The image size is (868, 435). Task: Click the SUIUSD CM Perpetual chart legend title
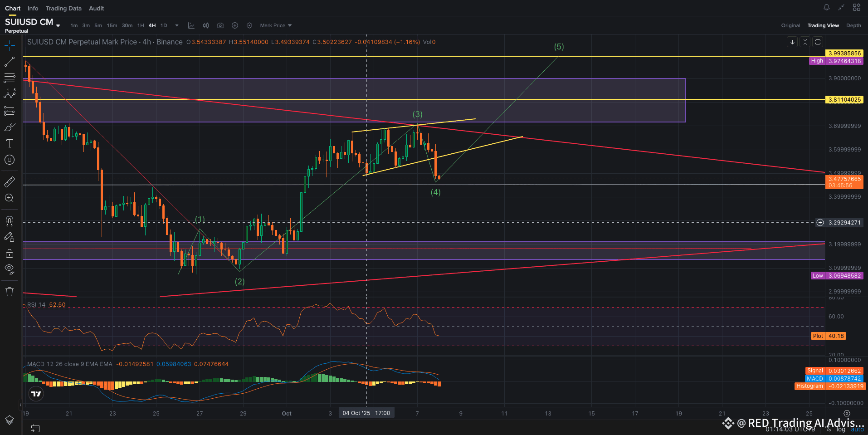click(105, 42)
